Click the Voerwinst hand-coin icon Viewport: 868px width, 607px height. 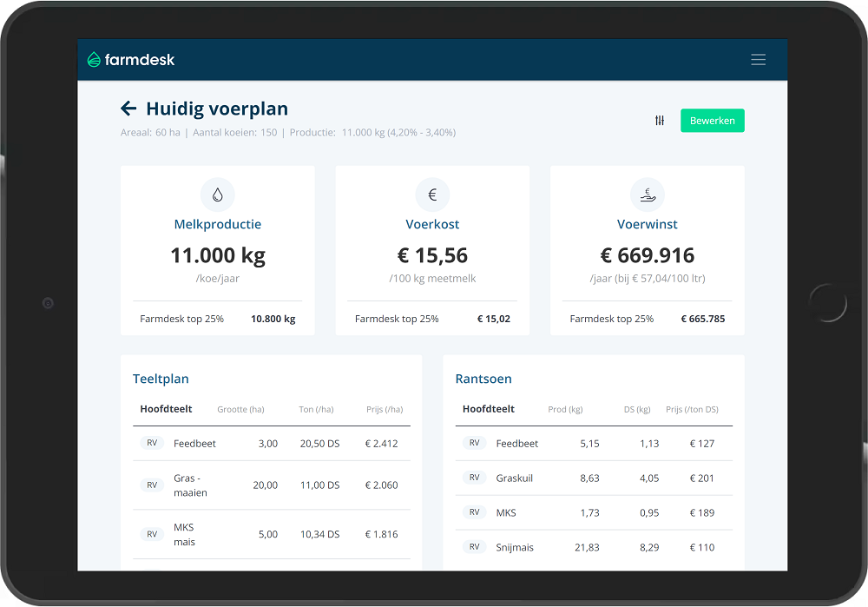647,195
